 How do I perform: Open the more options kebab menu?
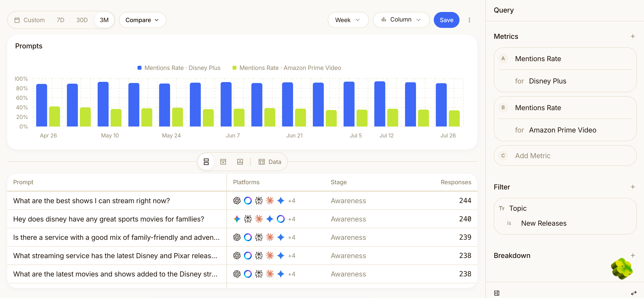pyautogui.click(x=469, y=20)
